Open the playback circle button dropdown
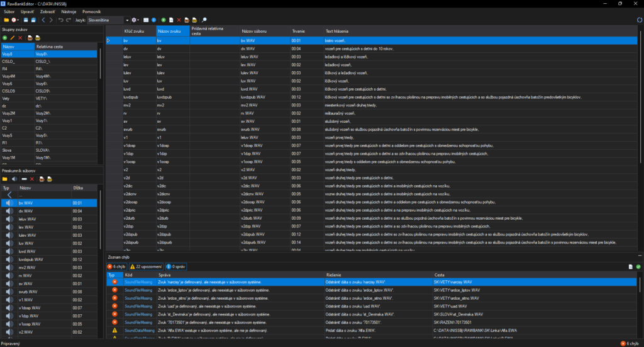 pyautogui.click(x=18, y=20)
